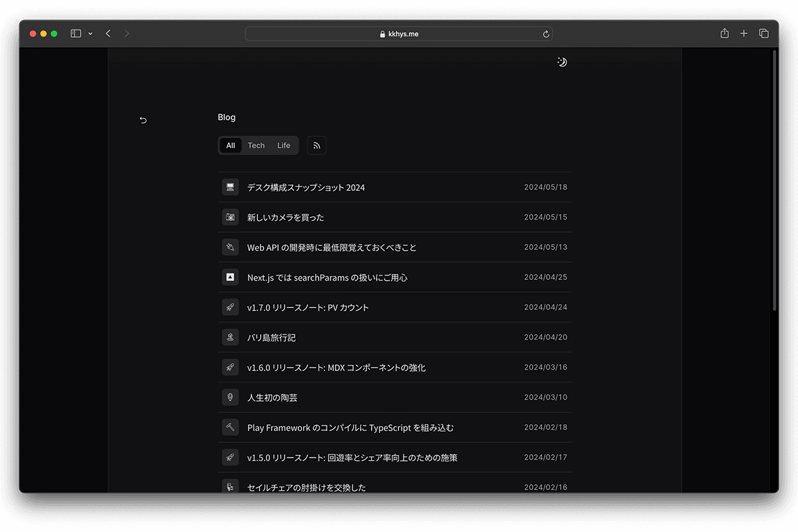Click the curved back arrow above Blog heading
This screenshot has width=798, height=532.
(143, 120)
